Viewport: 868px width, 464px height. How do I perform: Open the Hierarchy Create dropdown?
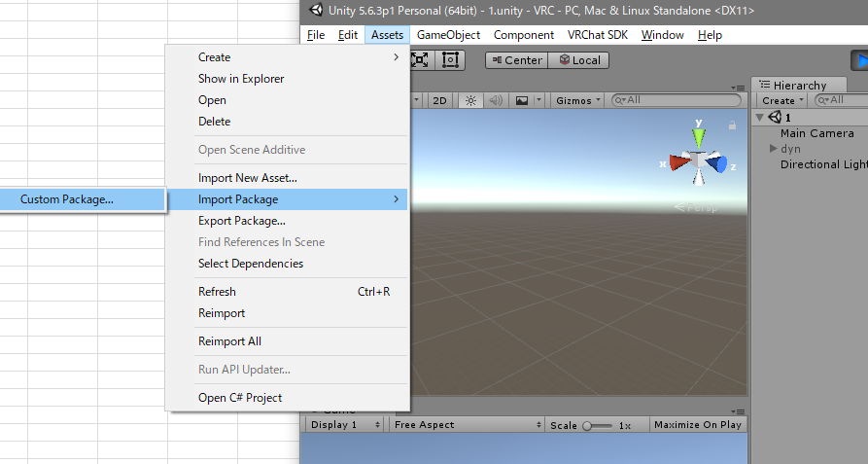[x=781, y=100]
